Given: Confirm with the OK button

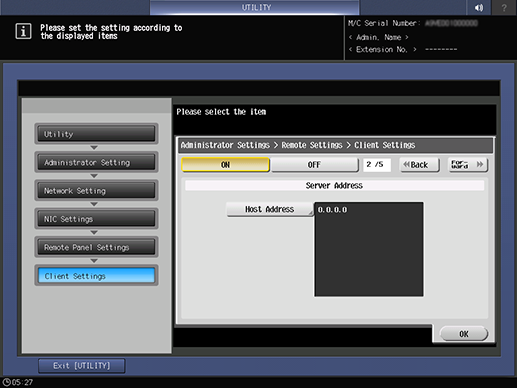Looking at the screenshot, I should [x=464, y=334].
